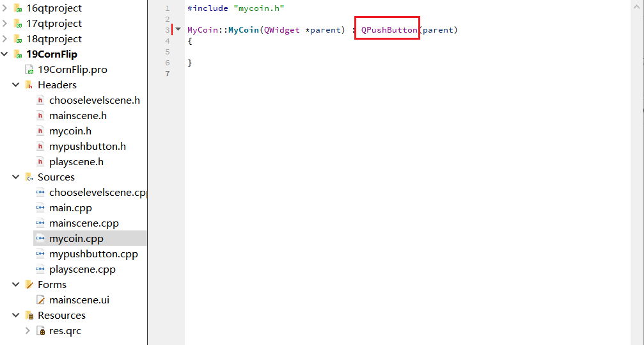Click QPushButton in the constructor initializer

point(389,30)
